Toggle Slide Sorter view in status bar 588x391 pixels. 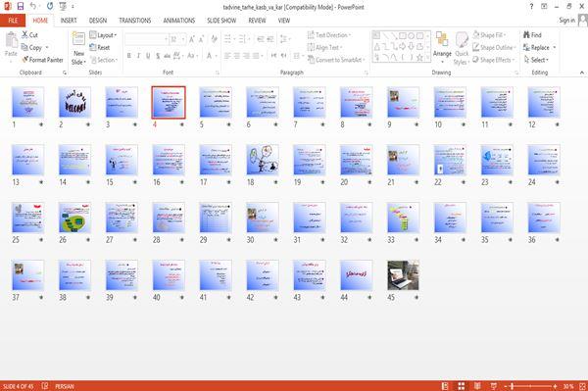pyautogui.click(x=462, y=386)
